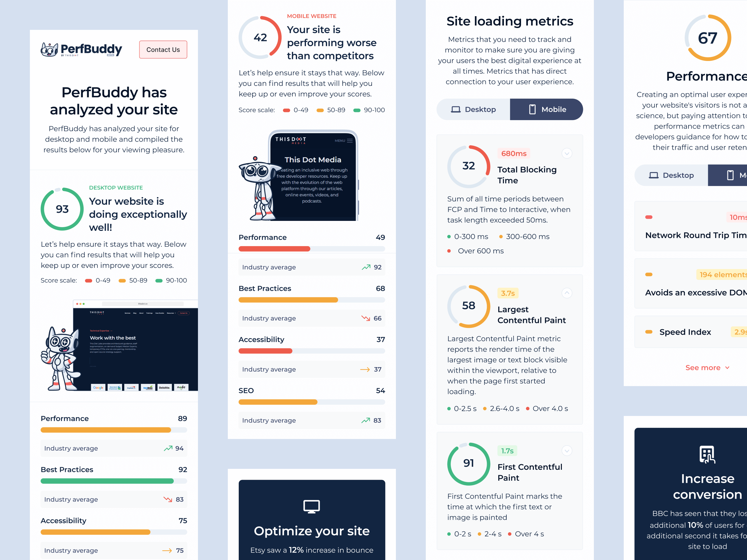Click the desktop computer icon in site loading metrics

pos(456,110)
